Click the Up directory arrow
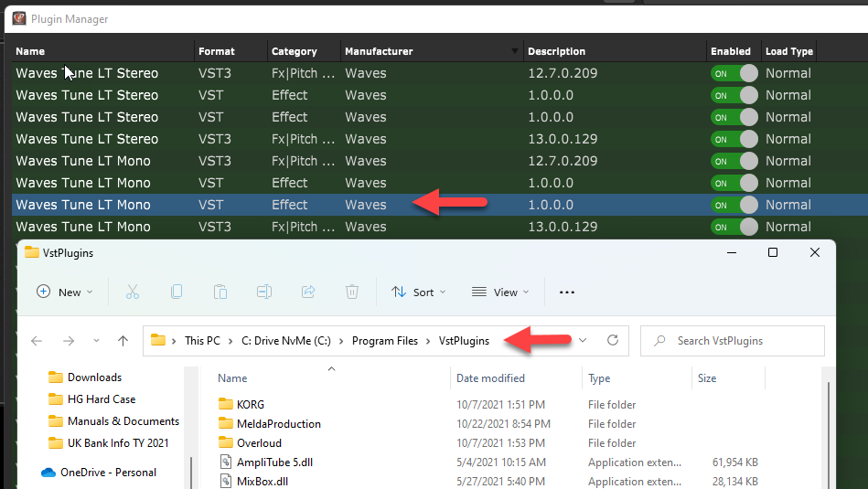This screenshot has width=868, height=489. coord(123,341)
